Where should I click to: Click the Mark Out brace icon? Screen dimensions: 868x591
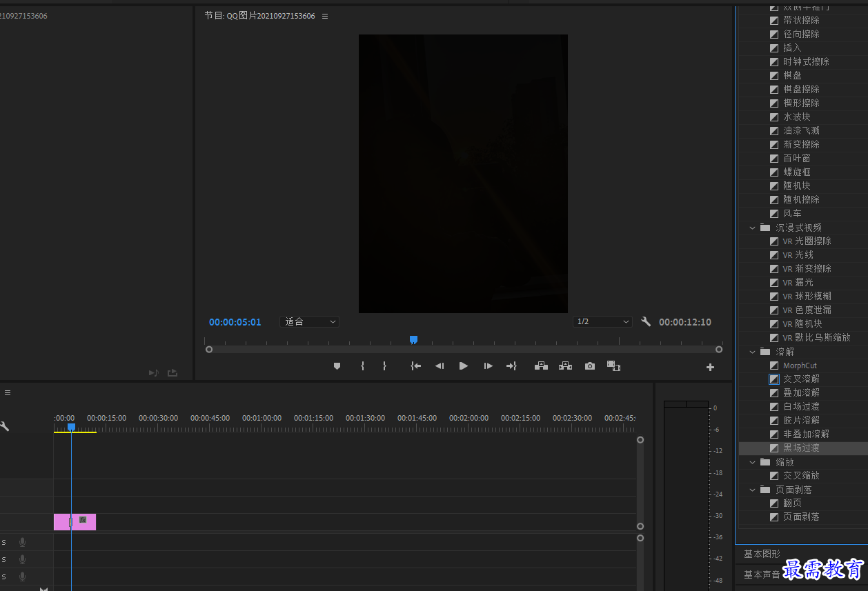(x=384, y=366)
